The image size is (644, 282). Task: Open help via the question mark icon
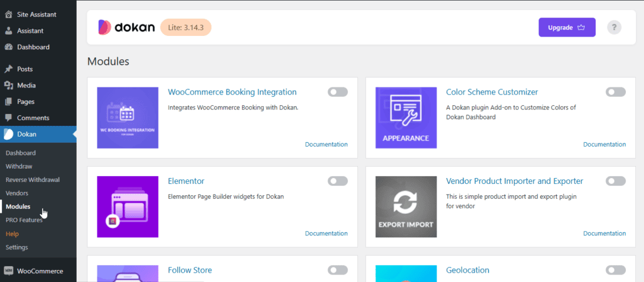click(x=614, y=27)
